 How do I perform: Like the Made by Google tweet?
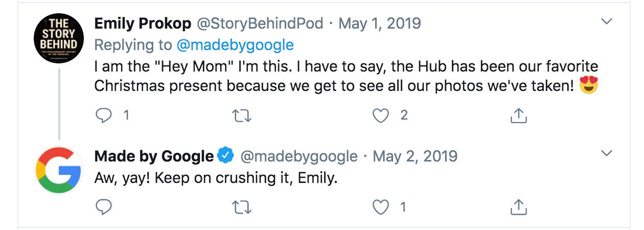(x=381, y=207)
